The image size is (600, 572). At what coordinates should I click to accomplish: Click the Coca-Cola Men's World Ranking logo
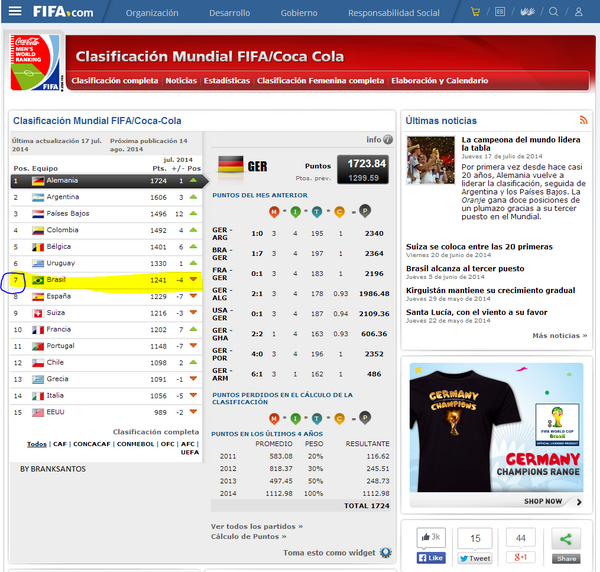coord(35,62)
